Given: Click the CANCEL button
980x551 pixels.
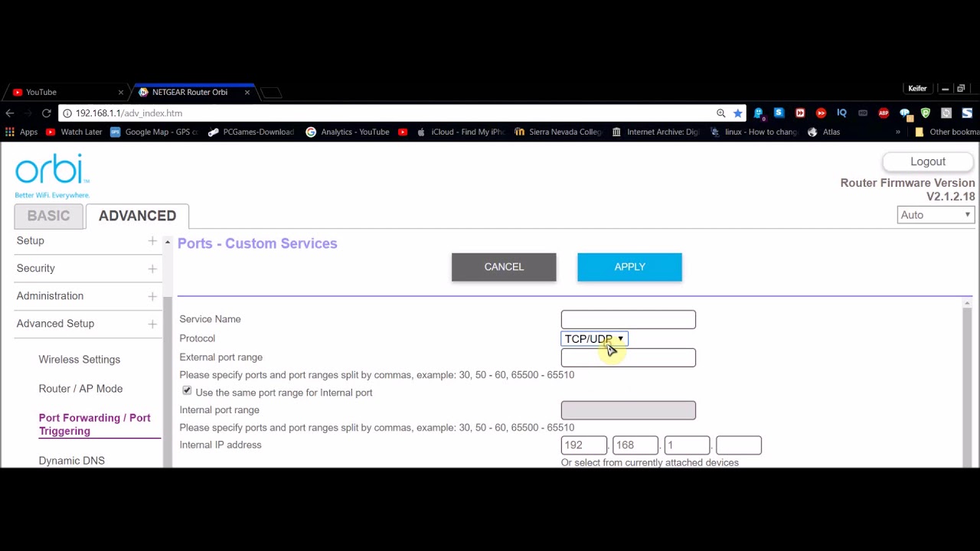Looking at the screenshot, I should 504,267.
